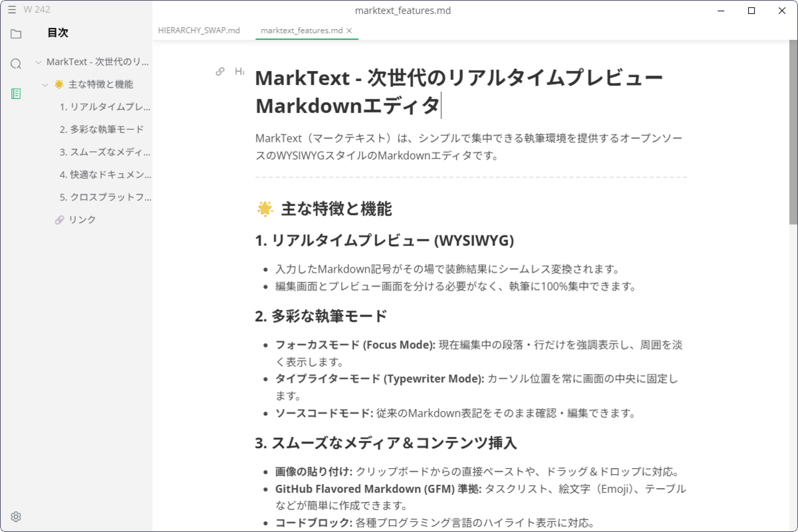The width and height of the screenshot is (798, 532).
Task: Open the search sidebar icon
Action: coord(16,64)
